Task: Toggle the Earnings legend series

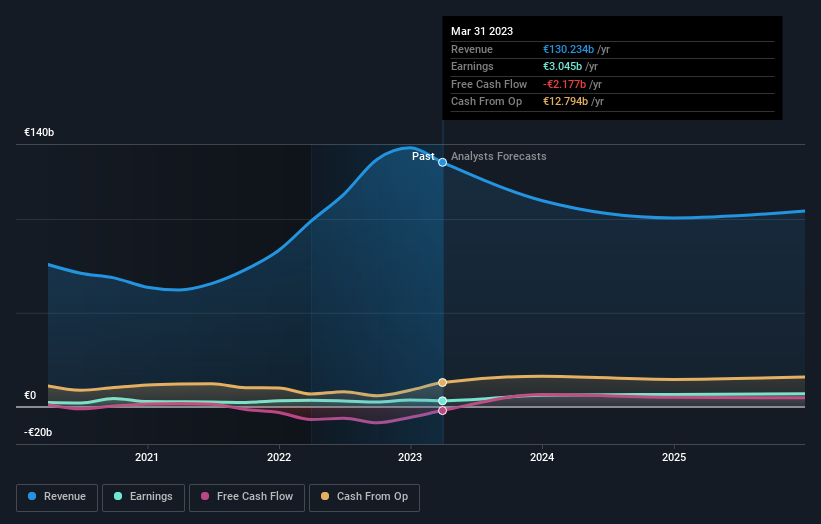Action: point(143,497)
